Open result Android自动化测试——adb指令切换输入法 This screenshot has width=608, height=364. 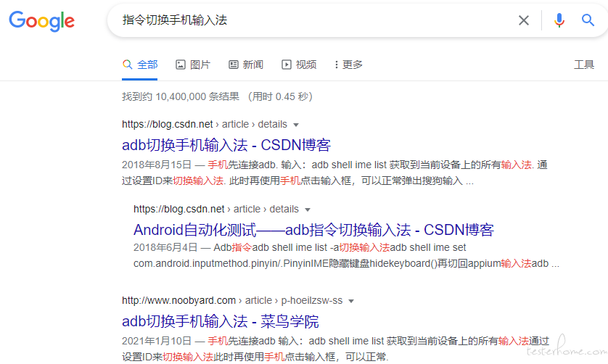[x=313, y=230]
